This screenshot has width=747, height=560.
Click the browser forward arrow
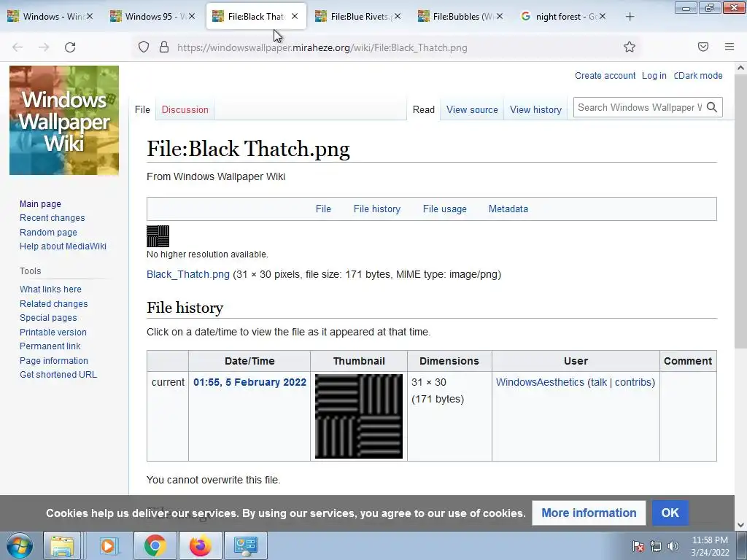click(x=44, y=47)
